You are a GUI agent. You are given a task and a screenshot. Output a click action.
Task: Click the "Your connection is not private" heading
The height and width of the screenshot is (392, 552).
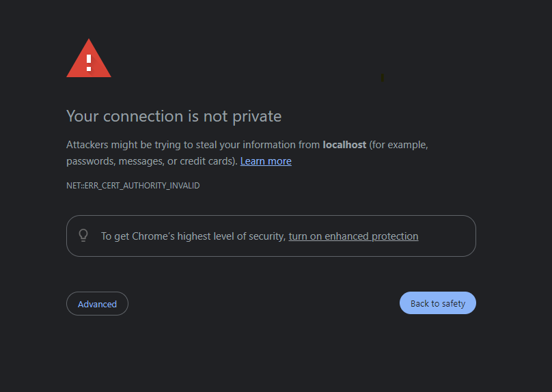[x=174, y=116]
